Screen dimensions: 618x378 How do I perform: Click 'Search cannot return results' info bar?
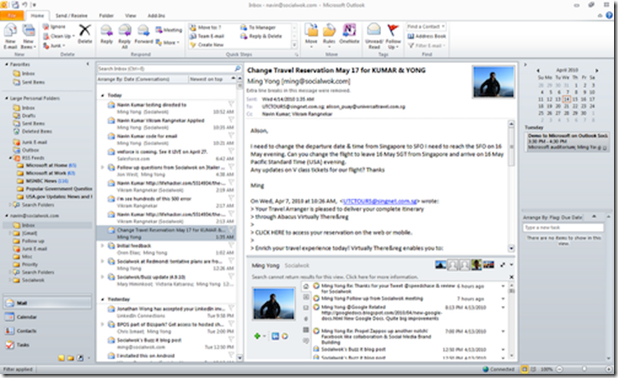(x=335, y=277)
